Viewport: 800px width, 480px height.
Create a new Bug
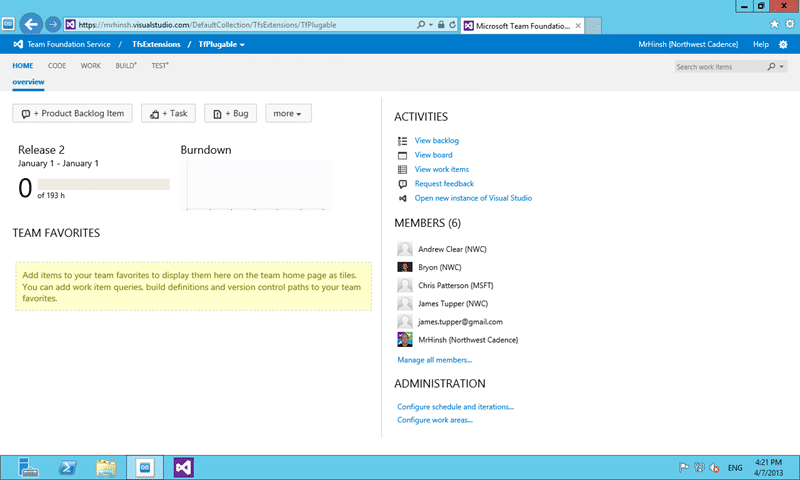tap(231, 113)
